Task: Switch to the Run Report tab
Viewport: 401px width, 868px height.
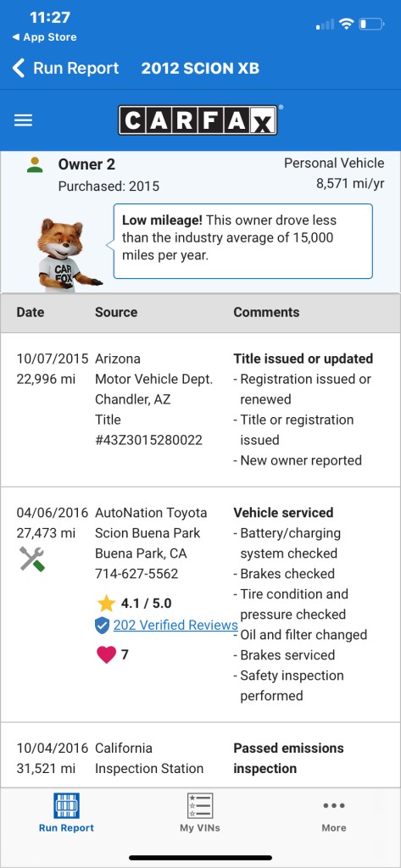Action: [66, 813]
